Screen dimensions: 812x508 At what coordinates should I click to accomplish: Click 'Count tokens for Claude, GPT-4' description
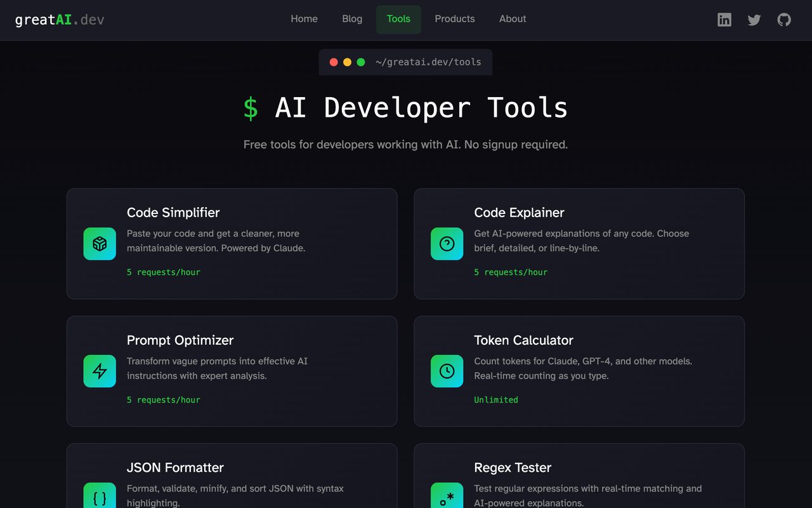[583, 368]
